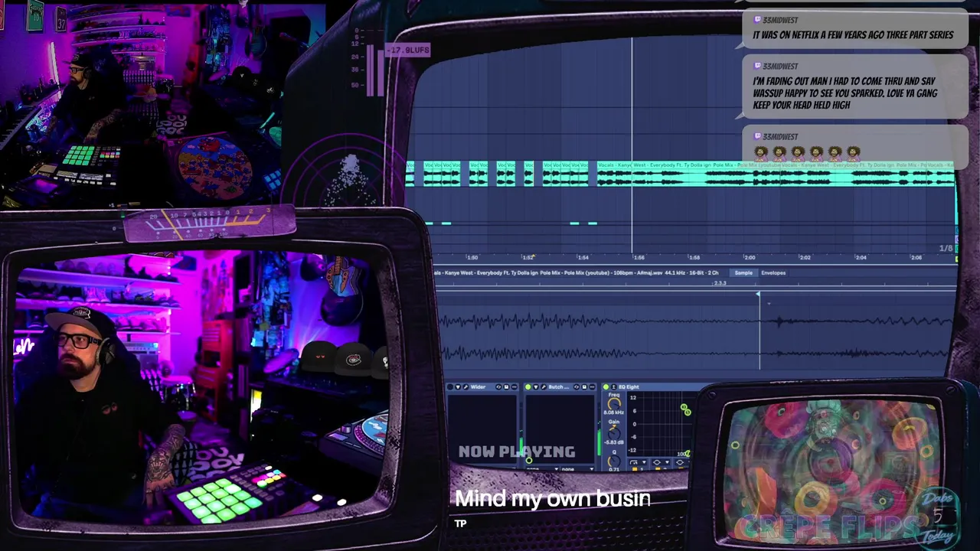The height and width of the screenshot is (551, 980).
Task: Open the Butch device options menu
Action: coord(592,387)
